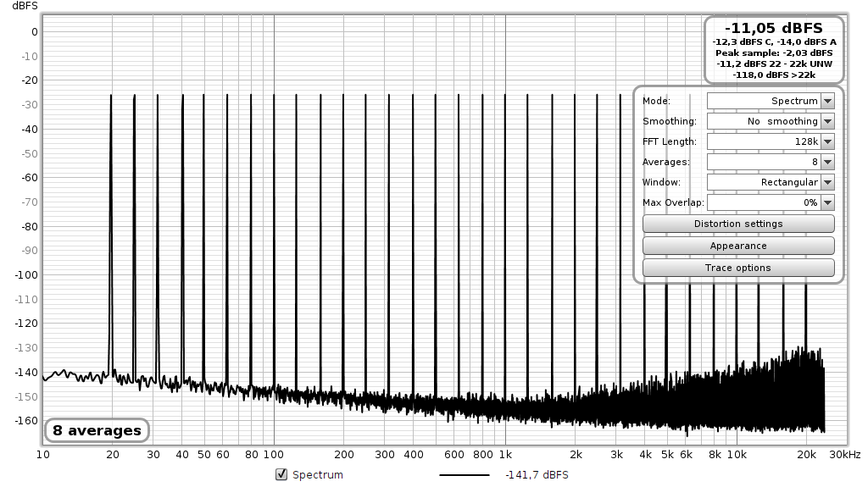This screenshot has height=487, width=868.
Task: Click the 'FFT Length:' label
Action: pyautogui.click(x=670, y=141)
